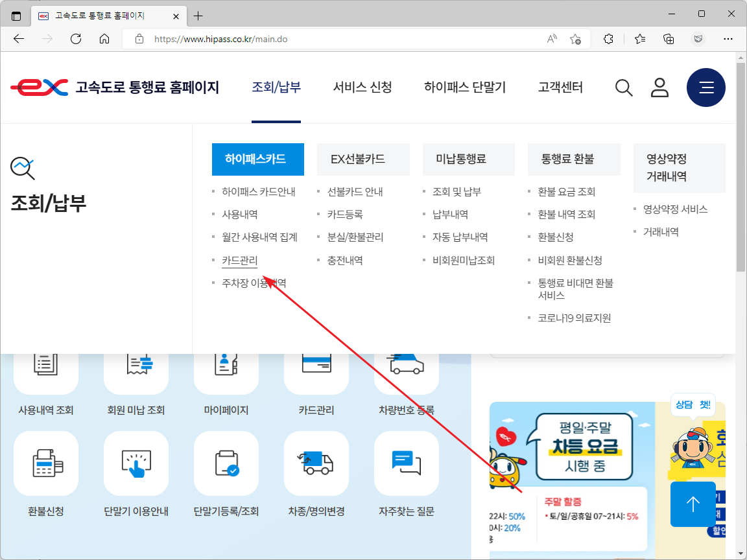
Task: Select the 고객센터 main menu
Action: tap(560, 87)
